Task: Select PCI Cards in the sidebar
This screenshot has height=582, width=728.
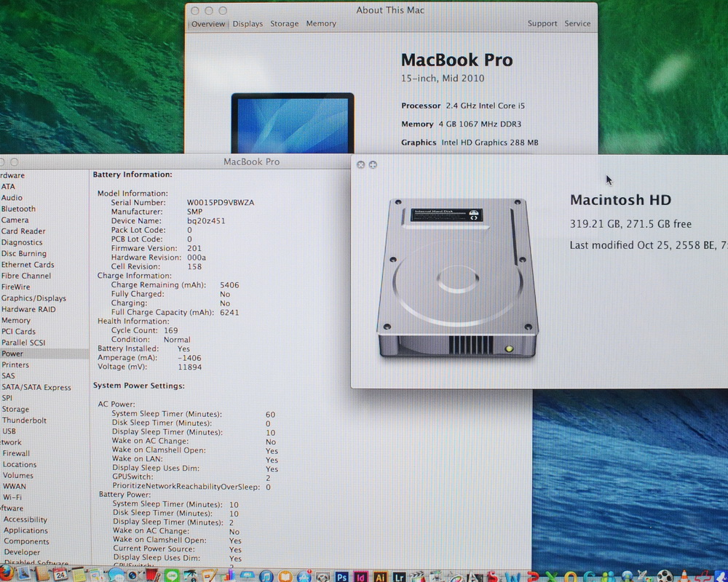Action: click(19, 332)
